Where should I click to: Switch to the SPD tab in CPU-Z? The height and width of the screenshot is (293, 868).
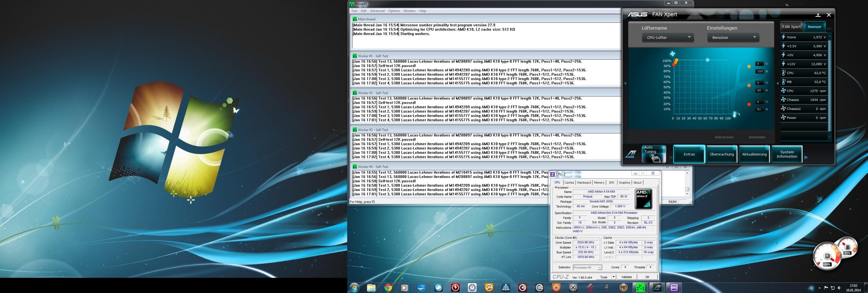click(612, 183)
